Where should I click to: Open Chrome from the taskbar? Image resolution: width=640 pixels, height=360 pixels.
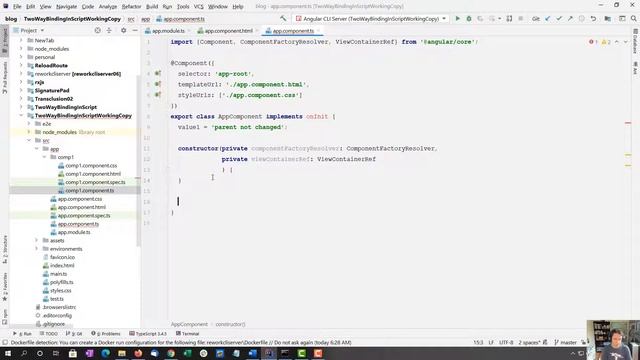click(x=171, y=353)
